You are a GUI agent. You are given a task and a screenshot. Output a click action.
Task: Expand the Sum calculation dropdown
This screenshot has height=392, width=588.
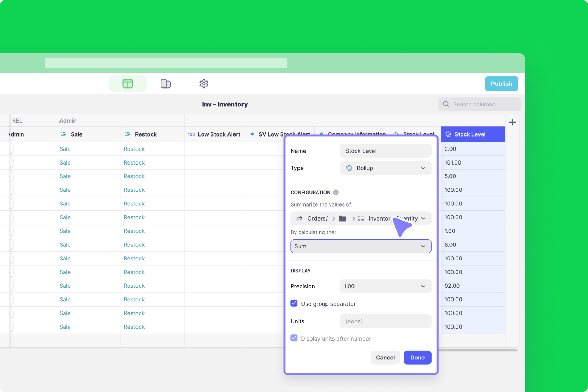pyautogui.click(x=360, y=246)
